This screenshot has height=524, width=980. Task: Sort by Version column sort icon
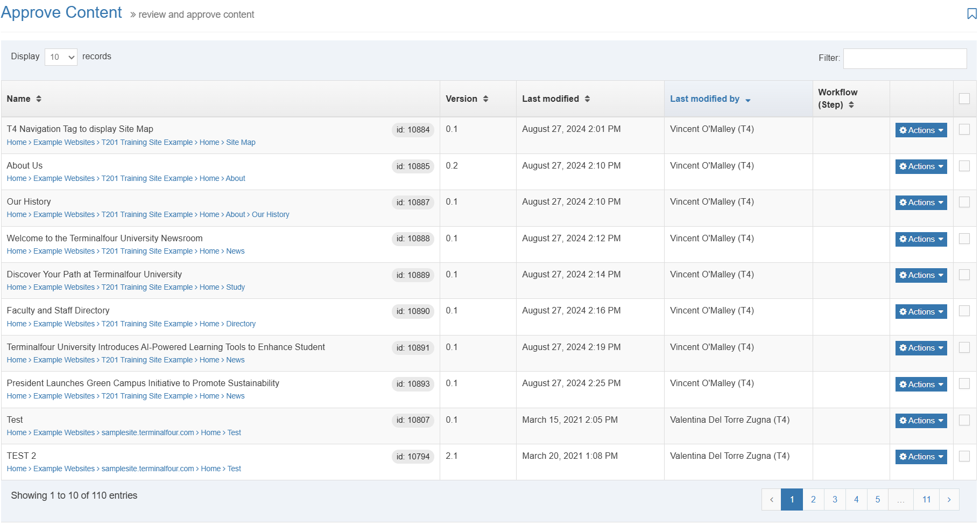[485, 99]
